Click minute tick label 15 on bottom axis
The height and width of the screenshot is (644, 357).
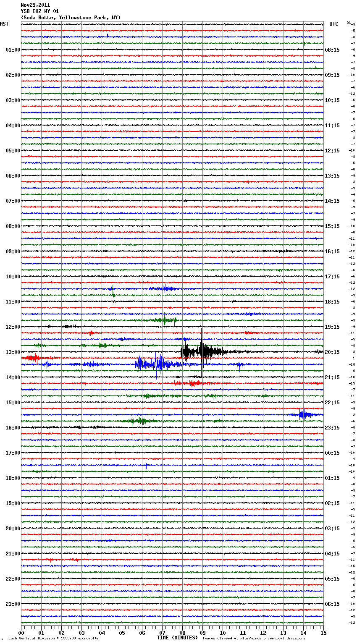323,633
